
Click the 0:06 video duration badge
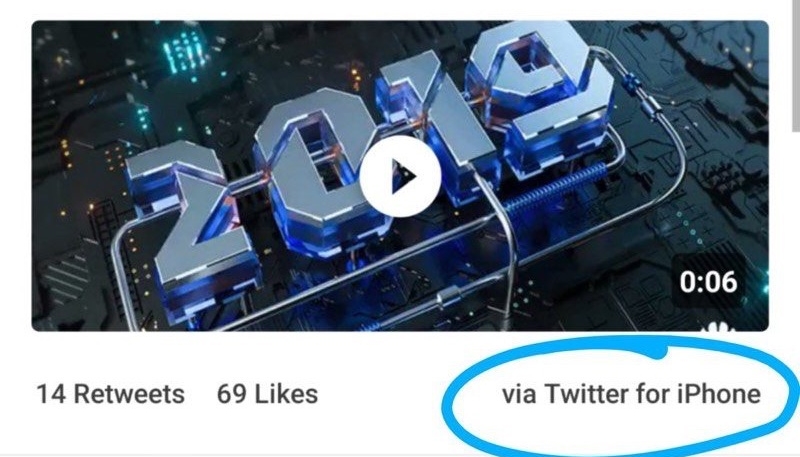pos(708,282)
